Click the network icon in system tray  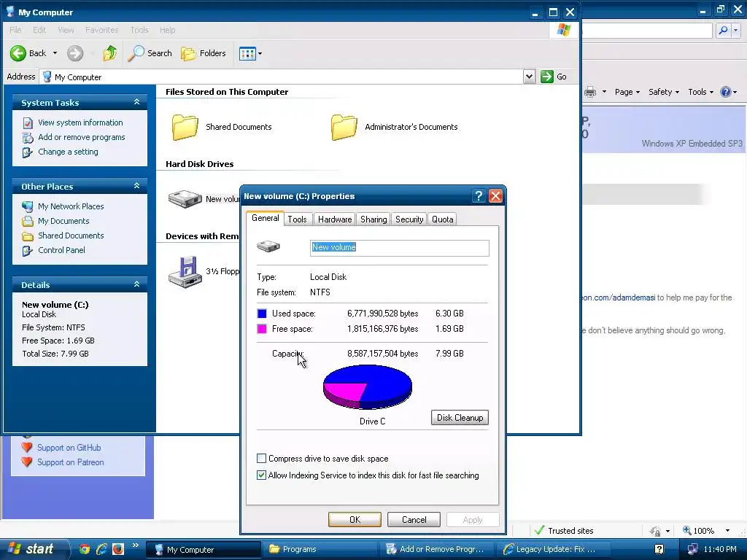(693, 549)
